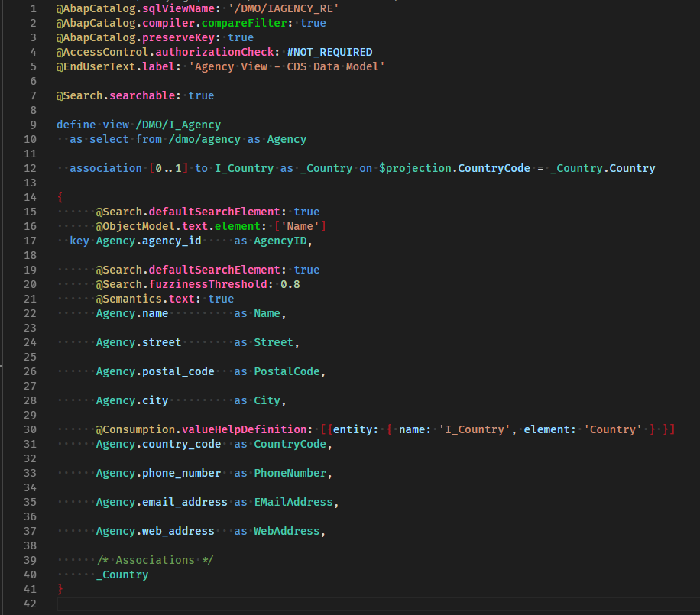Click Agency.phone_number field on line 33
700x615 pixels.
158,473
